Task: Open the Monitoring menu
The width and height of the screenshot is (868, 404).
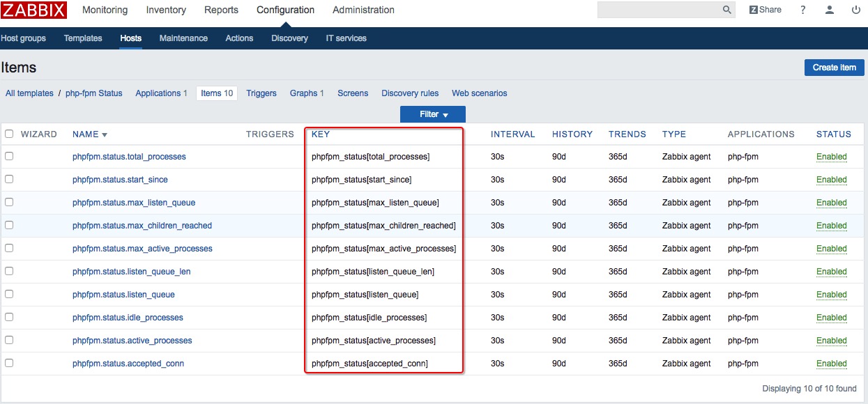Action: pyautogui.click(x=105, y=10)
